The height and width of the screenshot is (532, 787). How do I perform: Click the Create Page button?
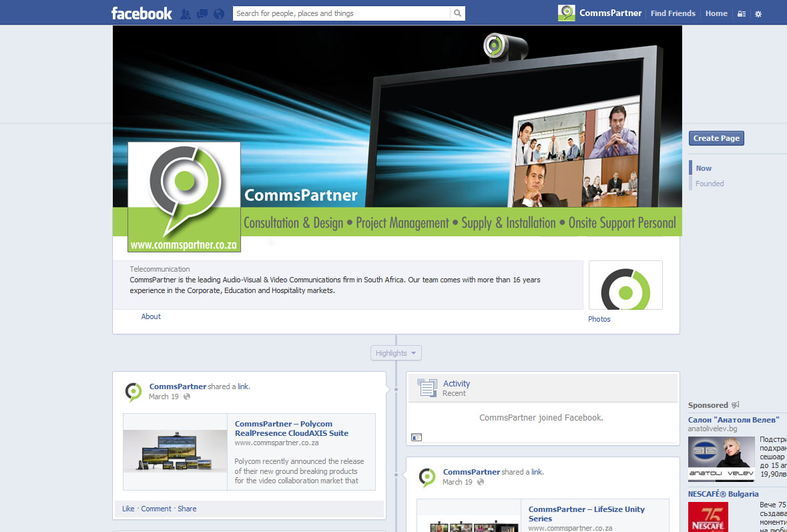click(x=716, y=138)
